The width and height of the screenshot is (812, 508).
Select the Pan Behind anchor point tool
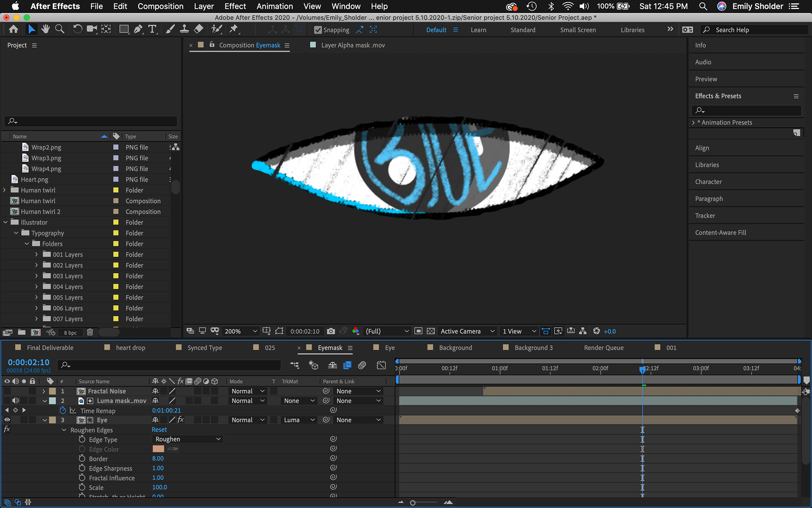pos(106,29)
